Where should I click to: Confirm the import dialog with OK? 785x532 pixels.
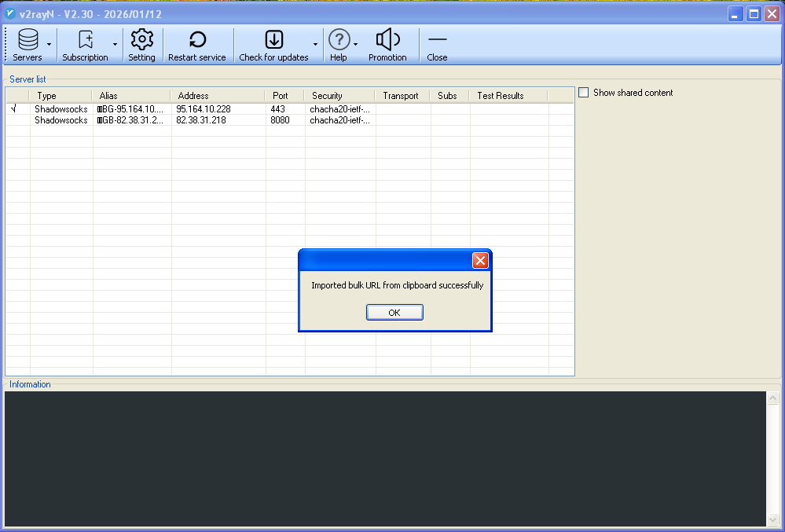pyautogui.click(x=394, y=312)
